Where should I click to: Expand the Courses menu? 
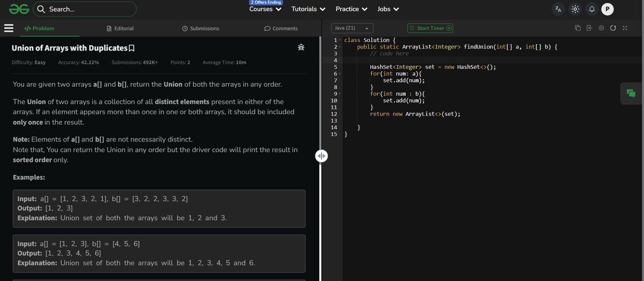[265, 9]
